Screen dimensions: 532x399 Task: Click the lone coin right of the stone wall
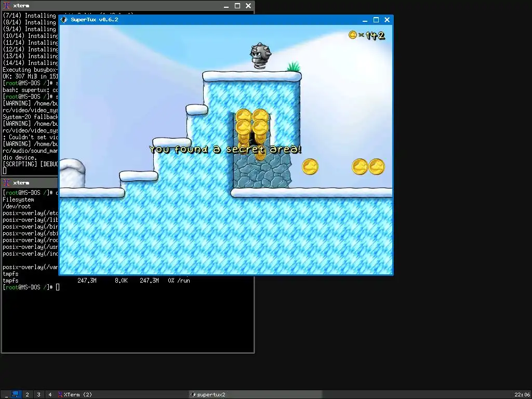pos(310,167)
